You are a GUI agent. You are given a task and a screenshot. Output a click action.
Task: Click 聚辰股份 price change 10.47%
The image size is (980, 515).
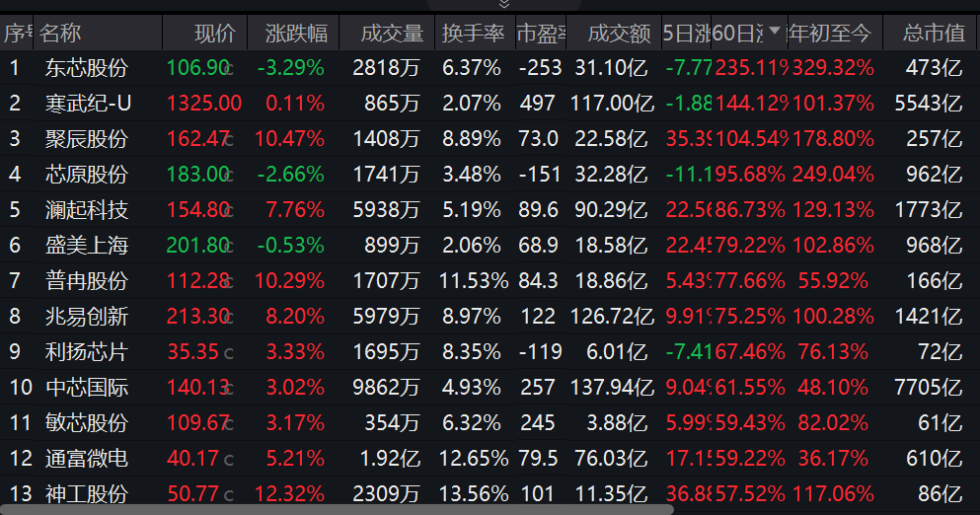[x=289, y=139]
